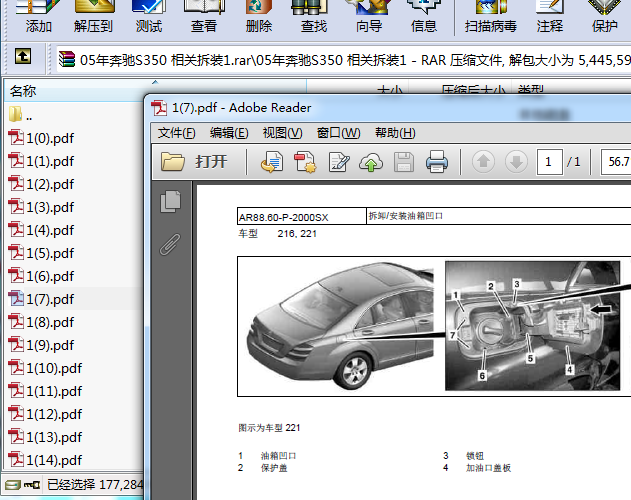The image size is (631, 500).
Task: Click the convert/export PDF icon in Adobe Reader
Action: (x=272, y=162)
